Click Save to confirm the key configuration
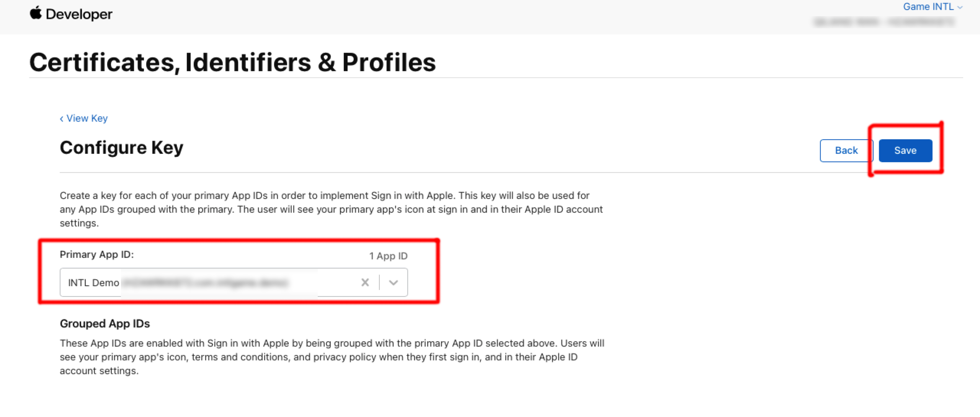 pyautogui.click(x=906, y=150)
